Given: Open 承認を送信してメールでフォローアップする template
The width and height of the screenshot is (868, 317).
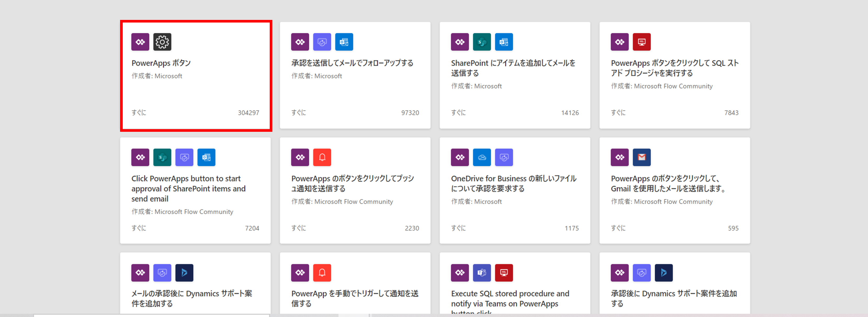Looking at the screenshot, I should (x=352, y=63).
